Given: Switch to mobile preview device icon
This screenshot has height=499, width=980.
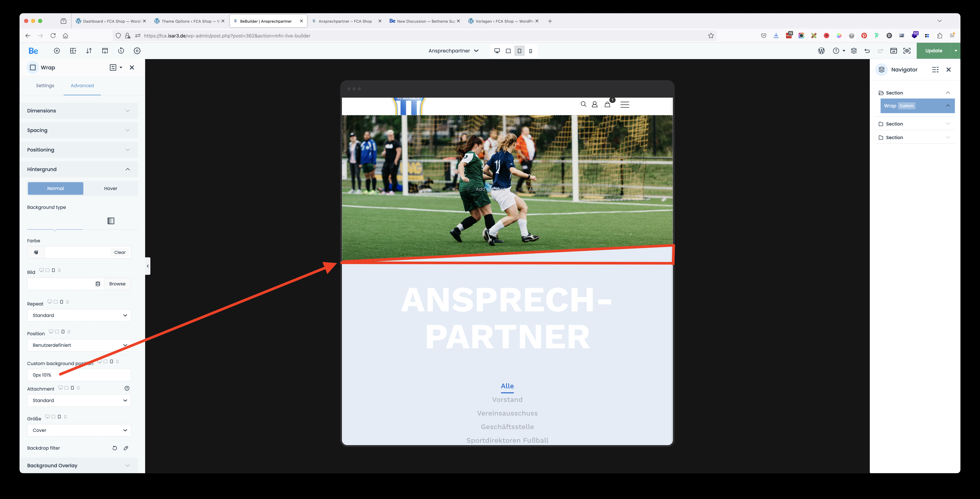Looking at the screenshot, I should pyautogui.click(x=531, y=51).
